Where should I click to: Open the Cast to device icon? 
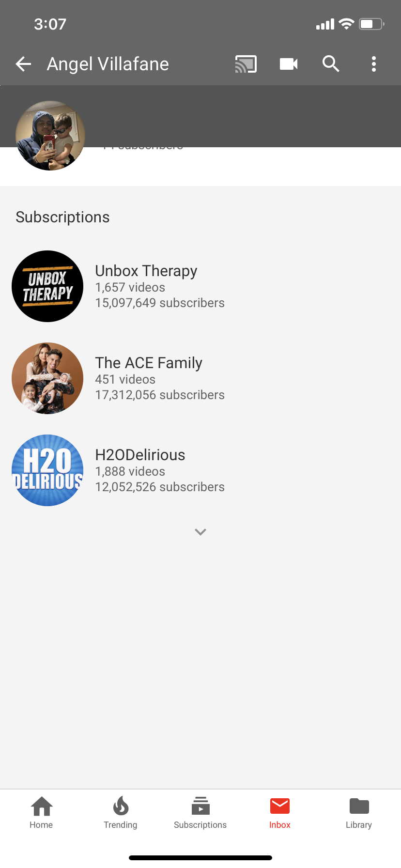pos(246,64)
